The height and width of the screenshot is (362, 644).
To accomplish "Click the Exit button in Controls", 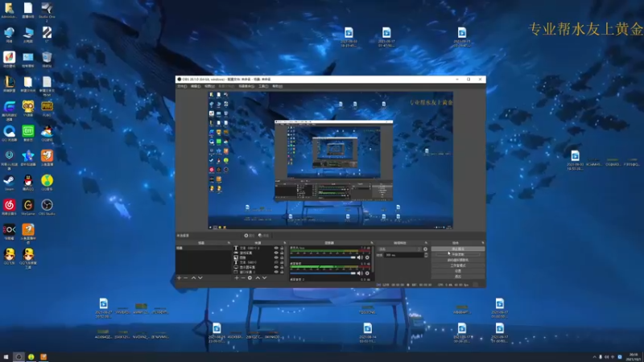I will tap(457, 277).
